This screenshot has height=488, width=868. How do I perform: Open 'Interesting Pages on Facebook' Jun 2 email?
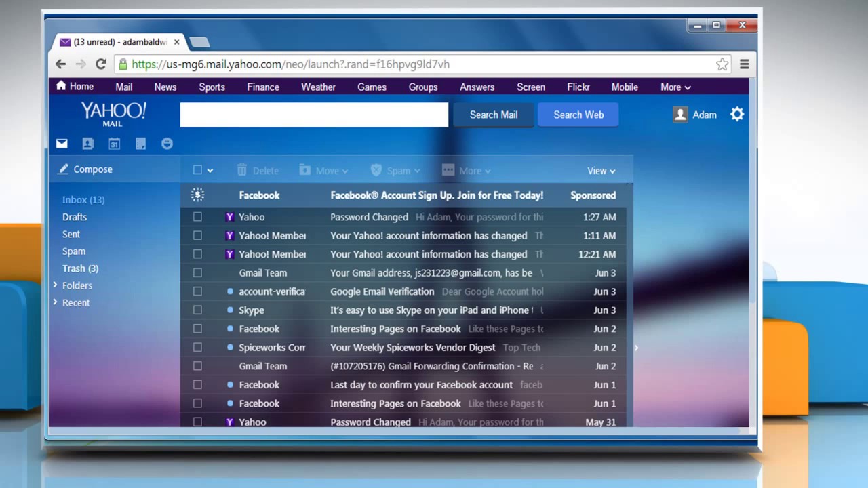[x=403, y=329]
